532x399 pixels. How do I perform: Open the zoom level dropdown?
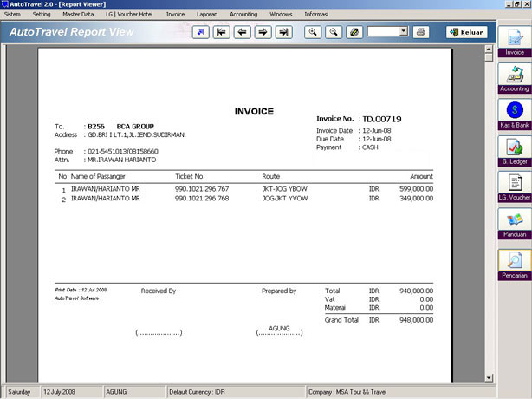[x=404, y=31]
